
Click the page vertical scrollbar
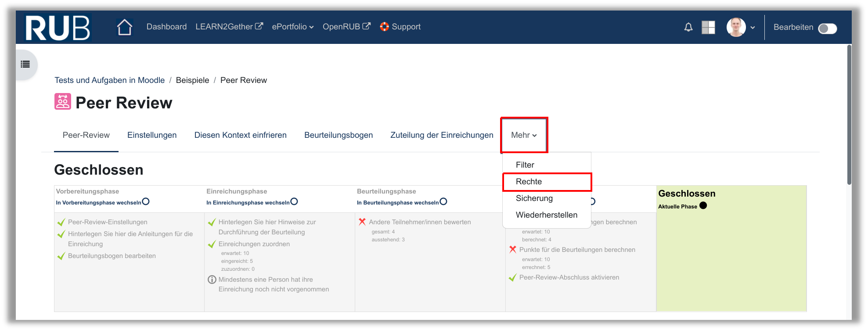pos(849,114)
